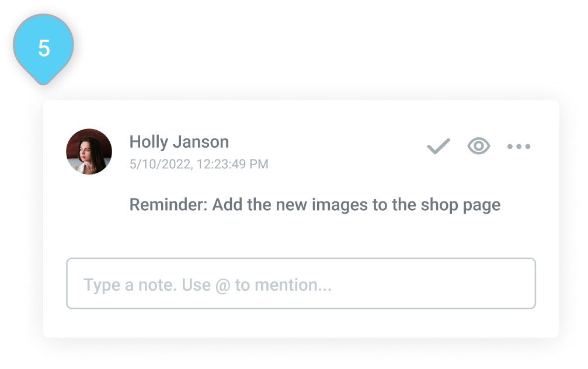Click Holly Janson's profile picture
The width and height of the screenshot is (588, 369).
pos(89,152)
